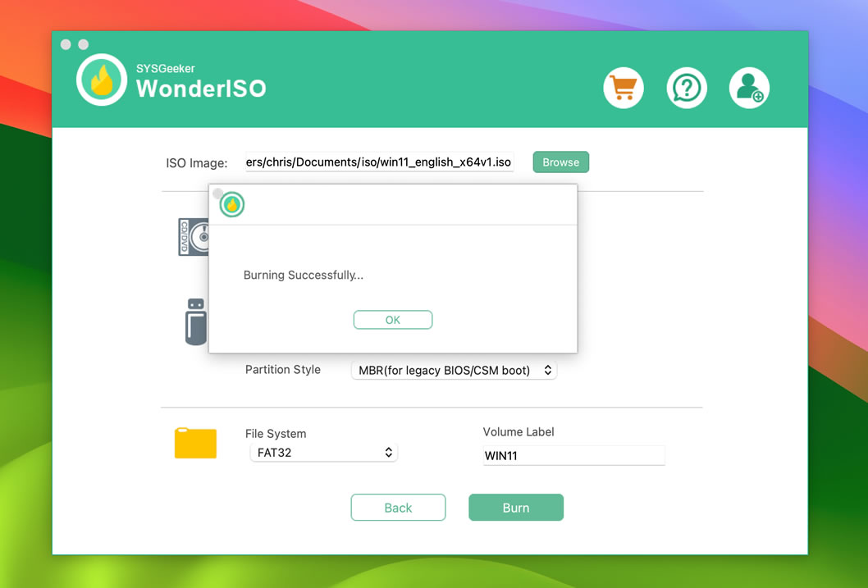Viewport: 868px width, 588px height.
Task: Click the CD/DVD drive icon
Action: coord(193,237)
